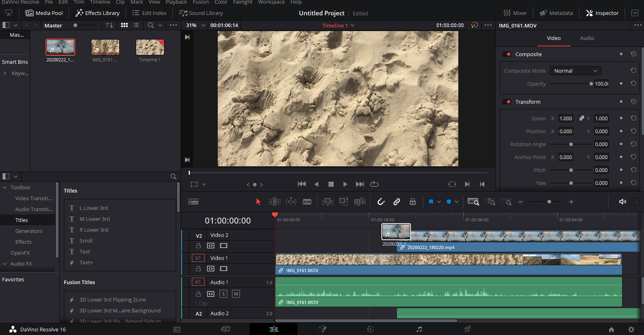
Task: Select Titles in effects list
Action: coord(21,220)
